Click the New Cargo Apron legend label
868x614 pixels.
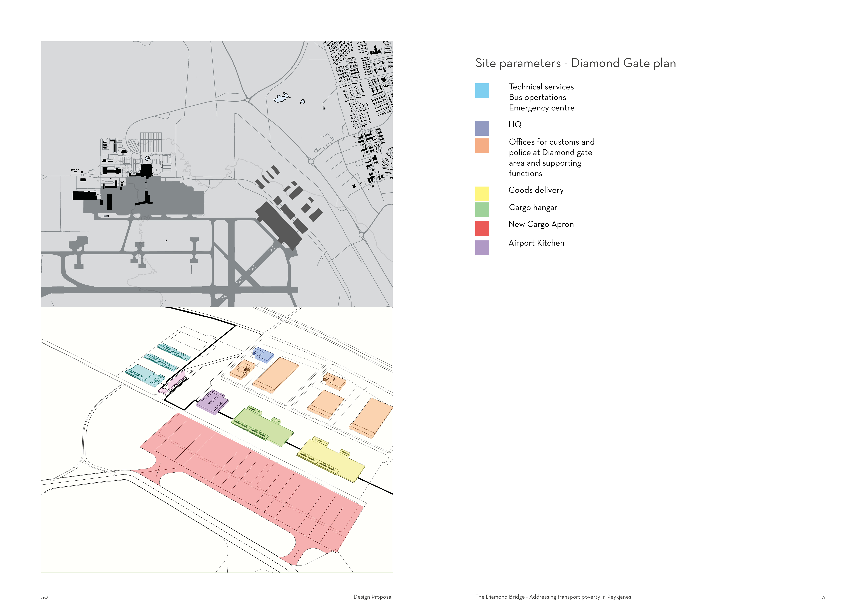(541, 224)
